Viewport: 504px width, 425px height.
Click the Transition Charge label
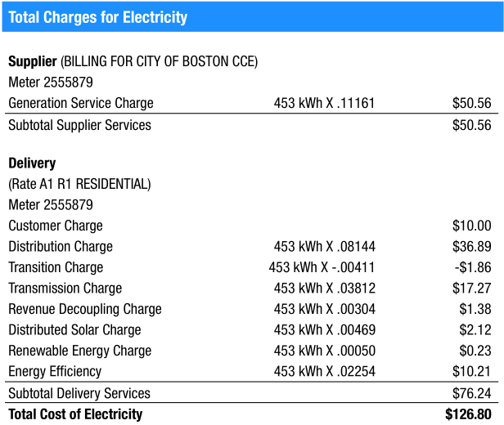click(56, 267)
